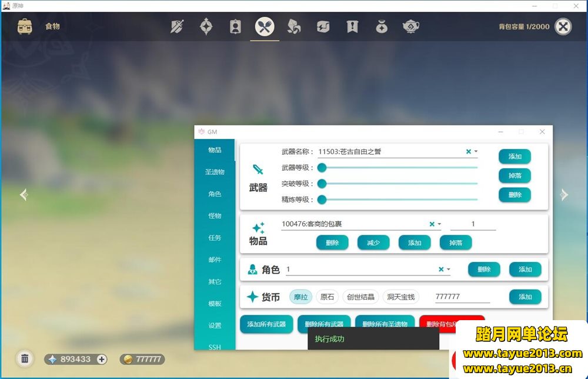Click the 删除所有武器 button
588x379 pixels.
pos(324,324)
